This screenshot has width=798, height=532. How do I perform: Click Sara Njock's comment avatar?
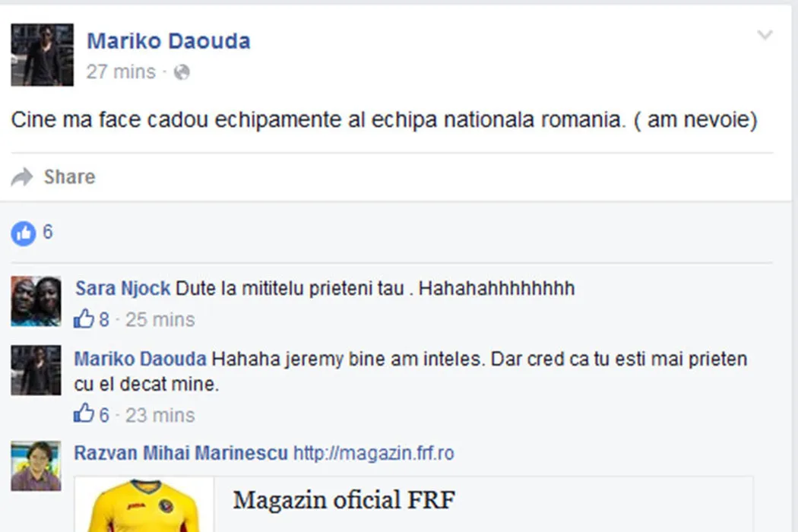point(36,301)
